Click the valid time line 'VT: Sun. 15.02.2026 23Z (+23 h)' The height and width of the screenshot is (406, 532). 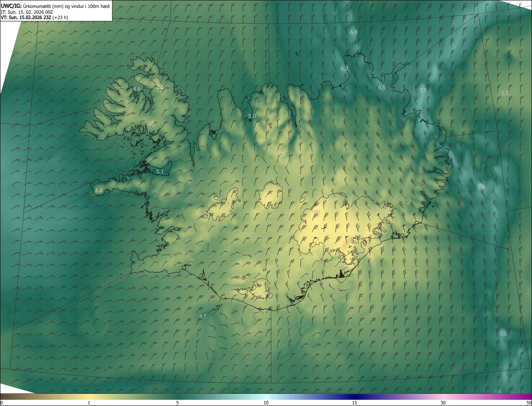(34, 17)
